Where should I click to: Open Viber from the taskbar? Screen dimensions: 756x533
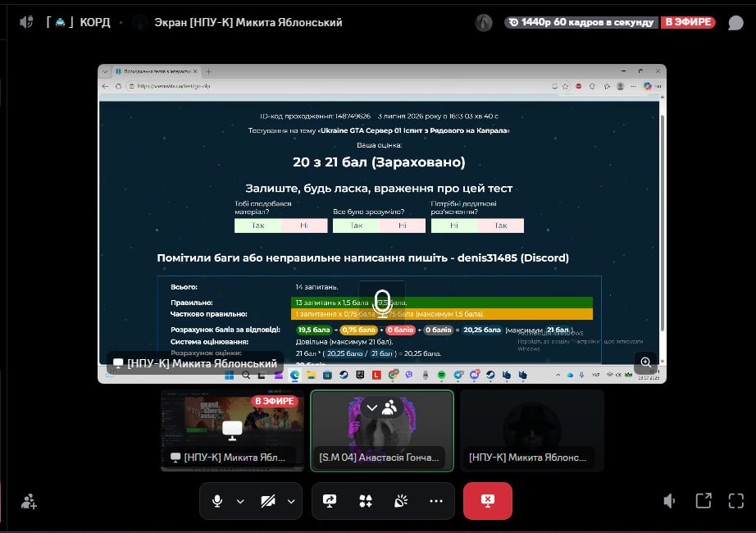point(409,376)
